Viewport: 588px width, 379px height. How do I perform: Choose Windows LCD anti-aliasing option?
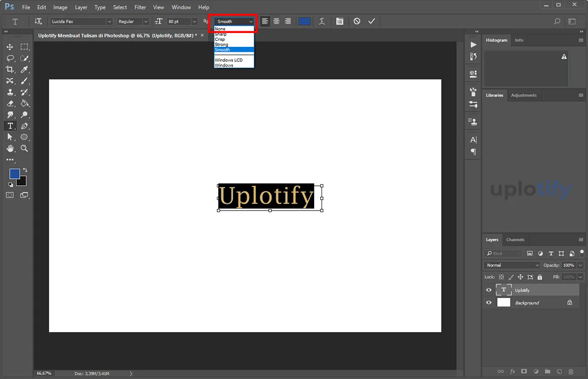pos(234,60)
